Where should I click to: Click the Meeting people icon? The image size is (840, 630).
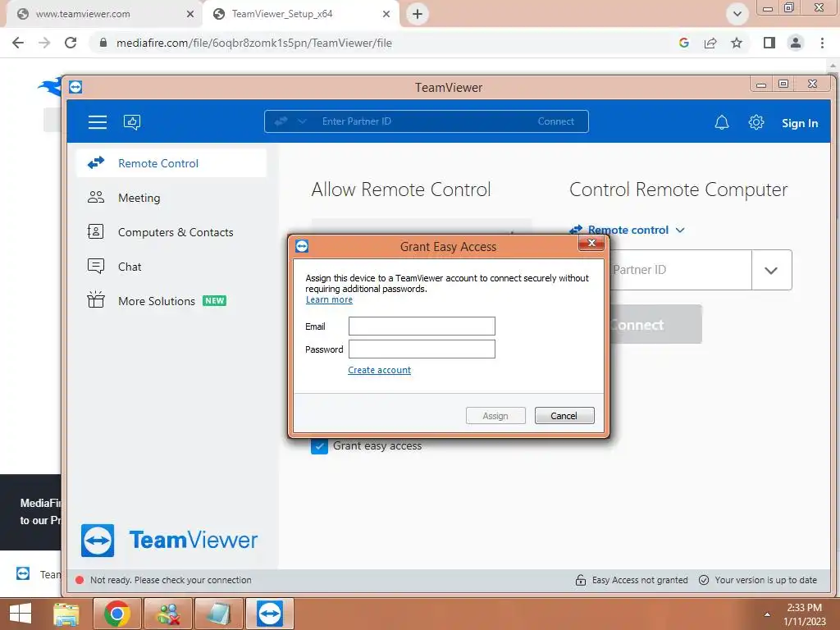point(96,197)
